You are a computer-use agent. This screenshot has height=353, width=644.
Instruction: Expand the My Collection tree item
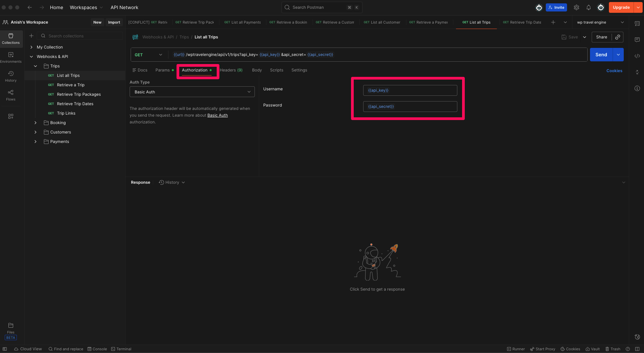click(31, 47)
